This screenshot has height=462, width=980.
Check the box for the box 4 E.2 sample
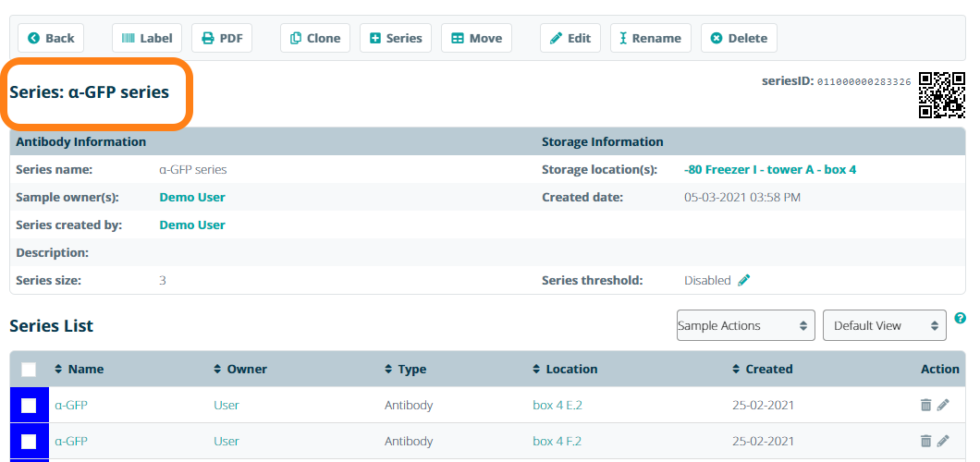click(x=29, y=406)
